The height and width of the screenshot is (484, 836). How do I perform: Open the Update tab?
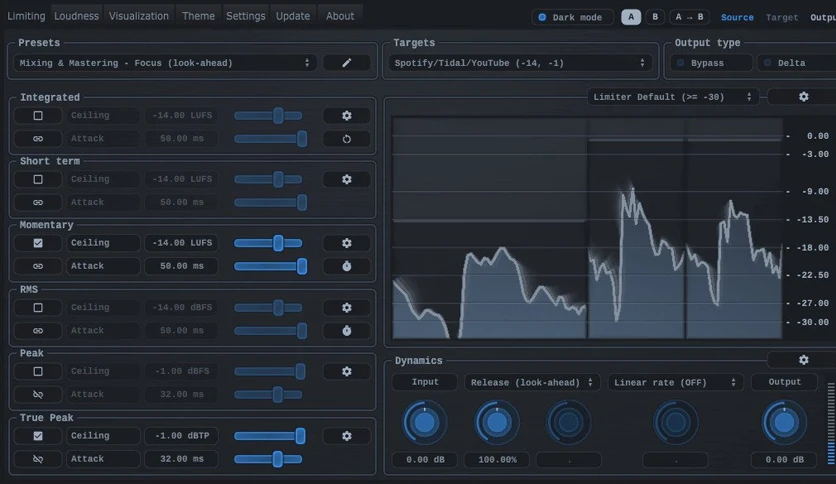click(x=293, y=16)
